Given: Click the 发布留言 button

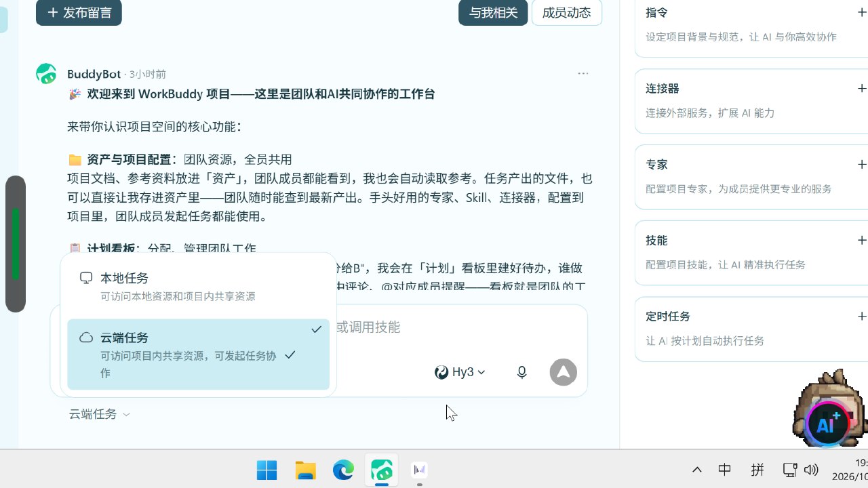Looking at the screenshot, I should (x=79, y=13).
